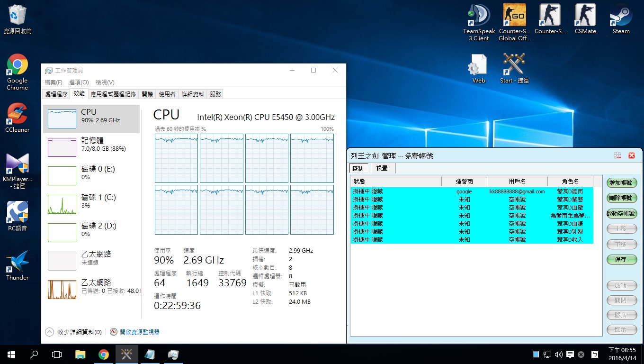Select the row with character 蒙其D乳婦
This screenshot has width=644, height=364.
472,232
